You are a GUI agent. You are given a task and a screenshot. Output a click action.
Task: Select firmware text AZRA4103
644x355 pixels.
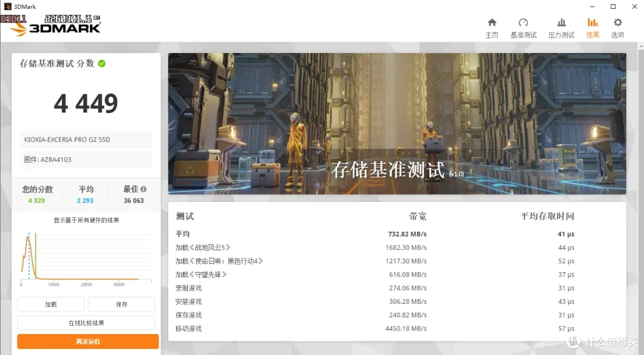pyautogui.click(x=56, y=160)
